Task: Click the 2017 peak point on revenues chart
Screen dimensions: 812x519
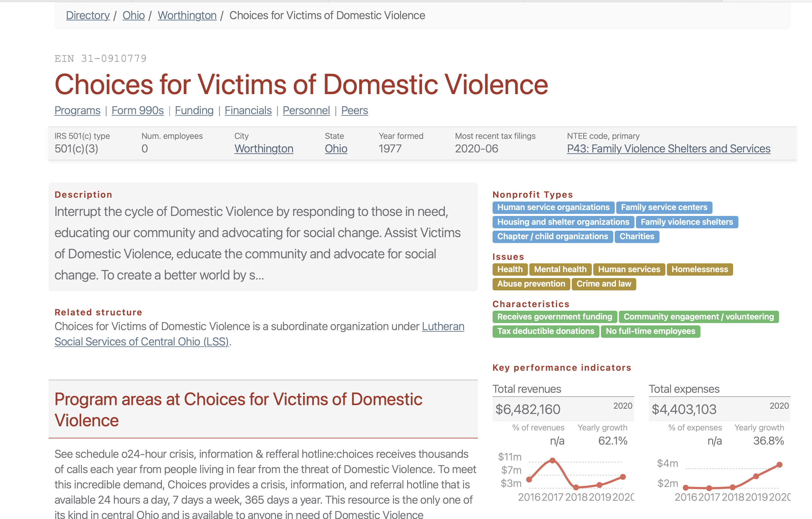Action: tap(552, 460)
